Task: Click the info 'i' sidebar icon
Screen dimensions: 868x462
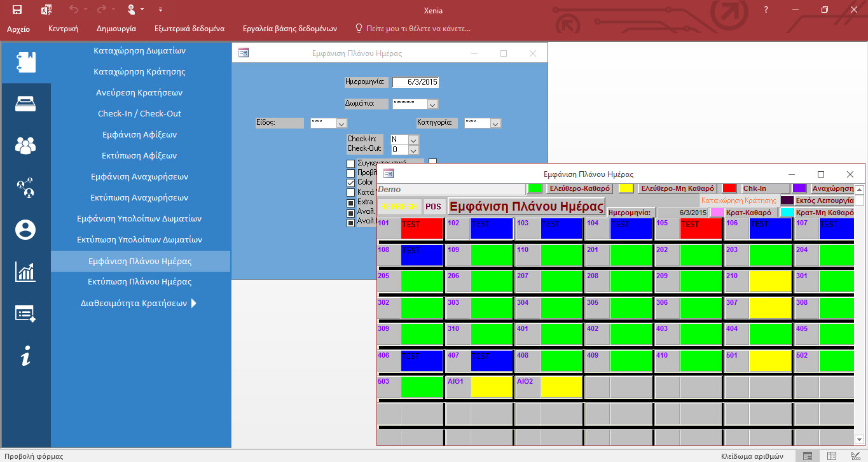Action: tap(25, 356)
